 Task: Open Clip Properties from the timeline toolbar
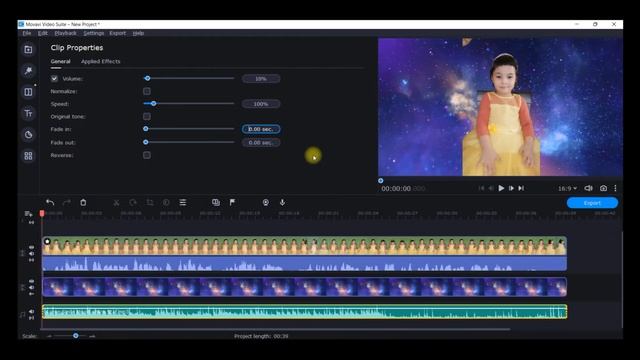click(x=183, y=202)
